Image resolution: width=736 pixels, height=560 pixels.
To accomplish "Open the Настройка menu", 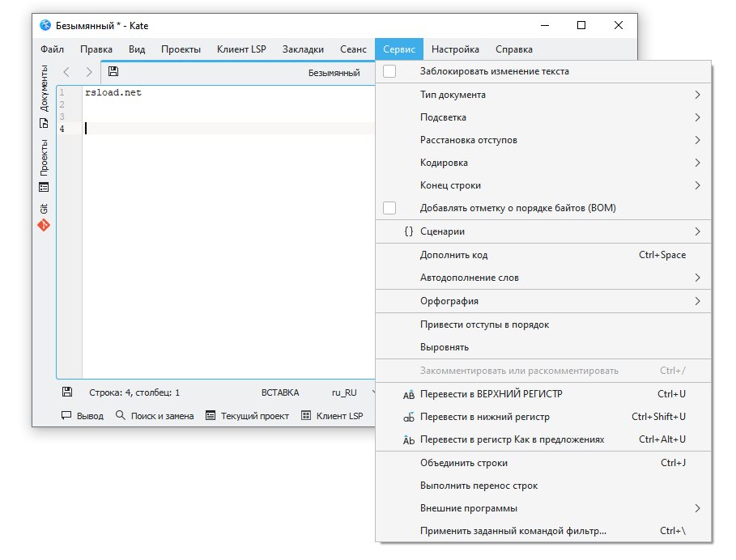I will point(455,49).
